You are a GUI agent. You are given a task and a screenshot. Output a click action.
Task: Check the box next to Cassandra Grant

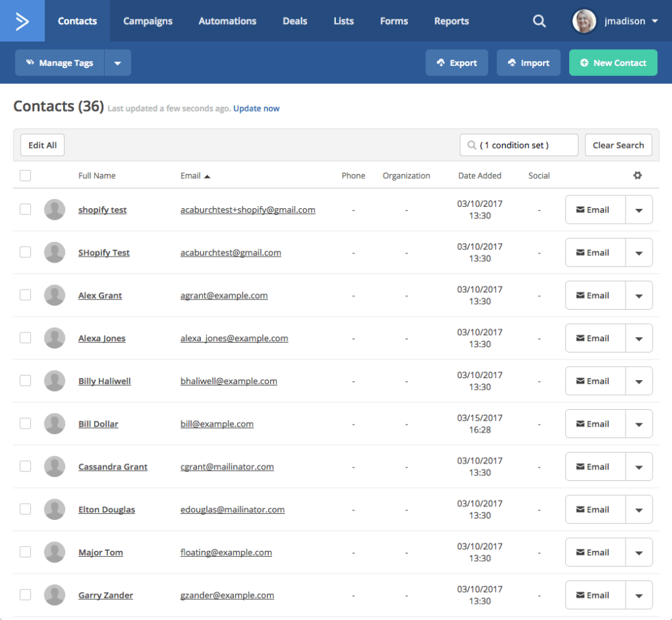click(x=25, y=466)
